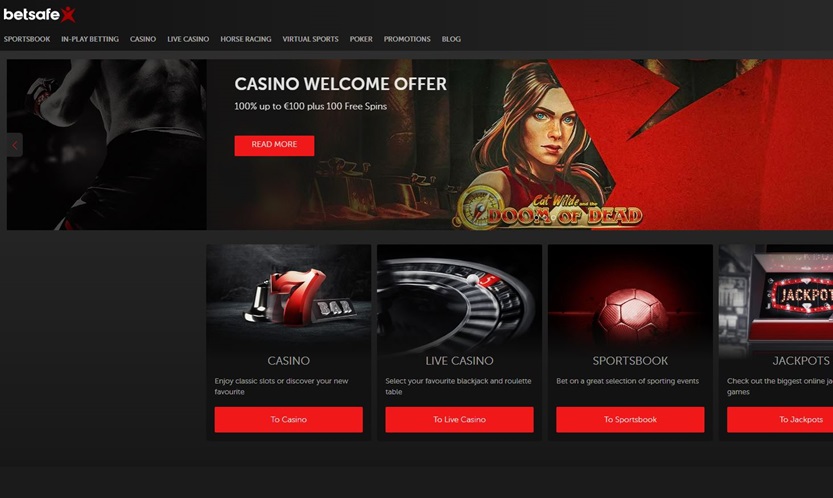Open Virtual Sports from navigation bar
The height and width of the screenshot is (498, 833).
[x=310, y=39]
